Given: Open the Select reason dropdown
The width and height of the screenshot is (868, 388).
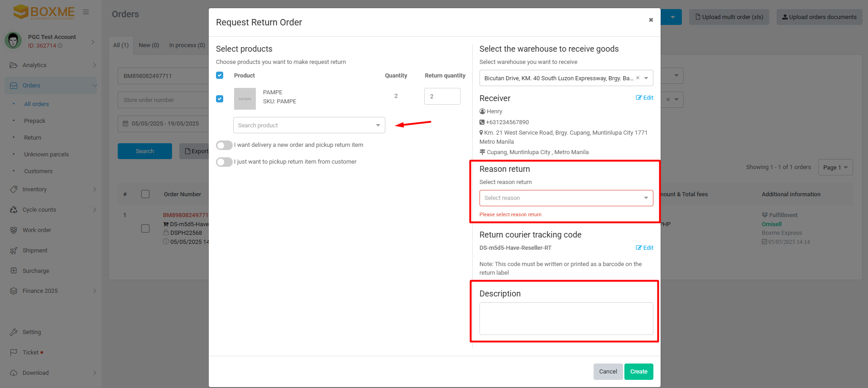Looking at the screenshot, I should point(566,198).
